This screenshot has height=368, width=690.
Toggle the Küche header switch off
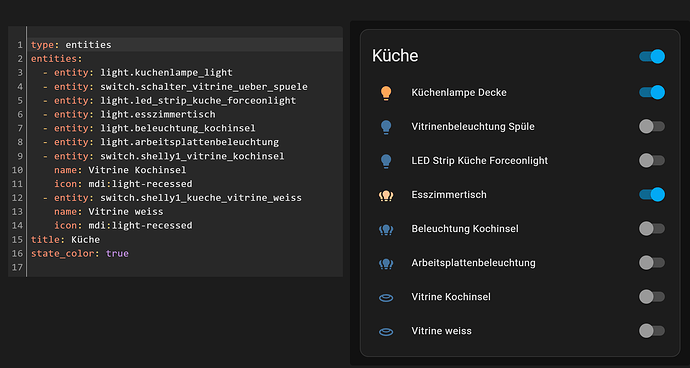[652, 56]
